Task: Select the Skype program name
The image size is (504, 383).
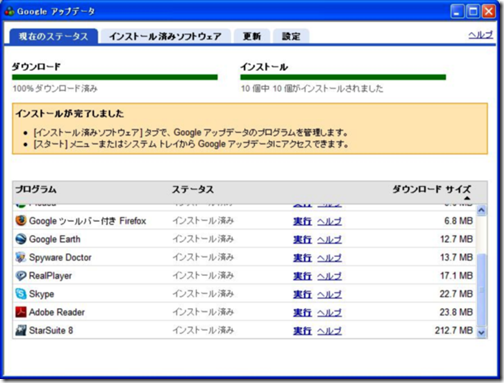Action: coord(41,294)
